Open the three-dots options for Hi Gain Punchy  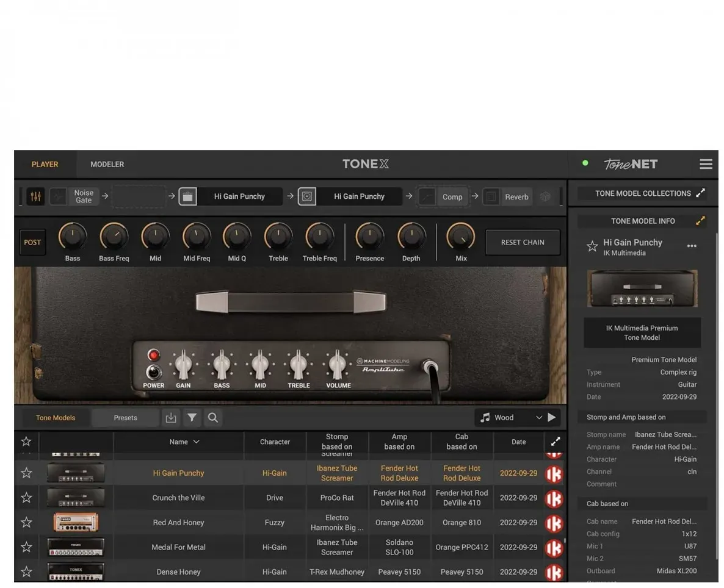tap(691, 246)
